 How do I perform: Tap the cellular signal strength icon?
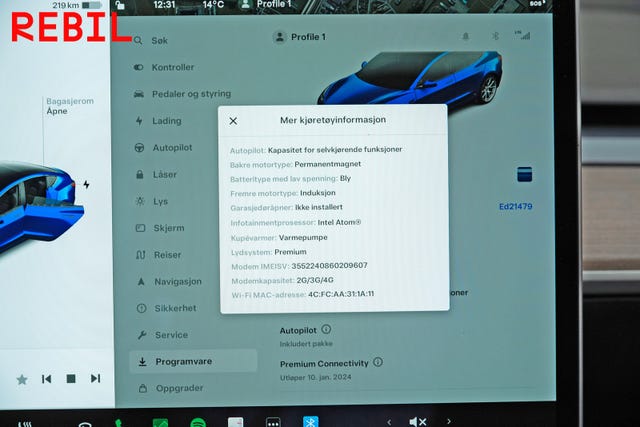click(x=522, y=35)
